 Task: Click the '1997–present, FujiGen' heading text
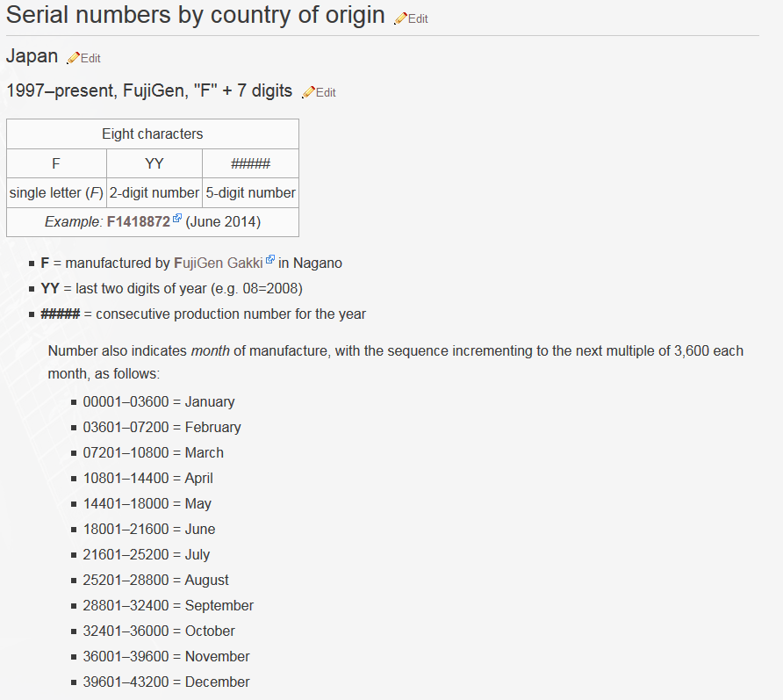click(149, 90)
